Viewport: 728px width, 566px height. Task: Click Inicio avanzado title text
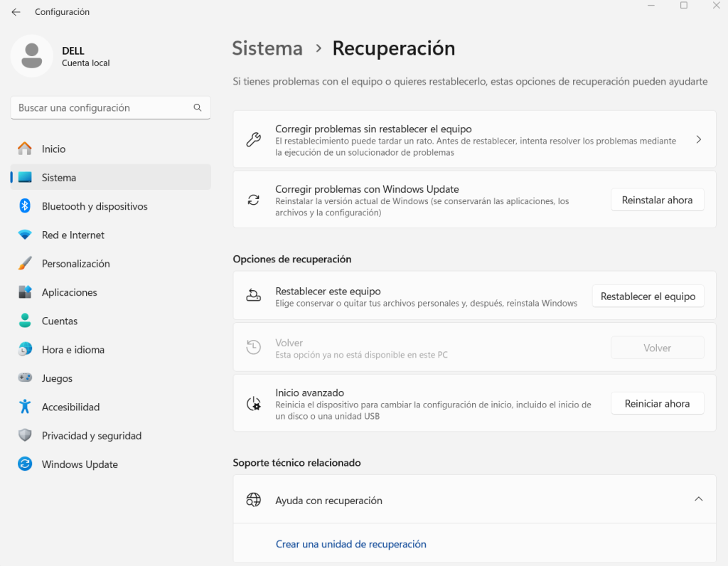coord(310,393)
